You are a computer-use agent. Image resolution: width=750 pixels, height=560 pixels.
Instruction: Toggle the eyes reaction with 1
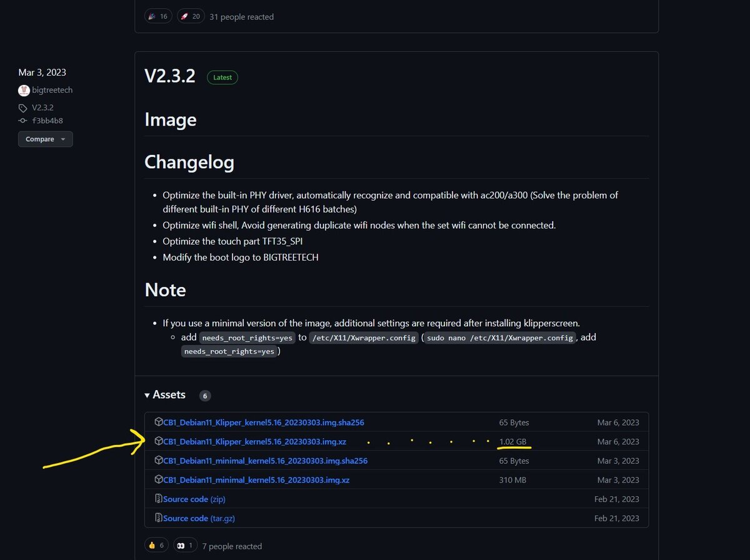pyautogui.click(x=185, y=546)
